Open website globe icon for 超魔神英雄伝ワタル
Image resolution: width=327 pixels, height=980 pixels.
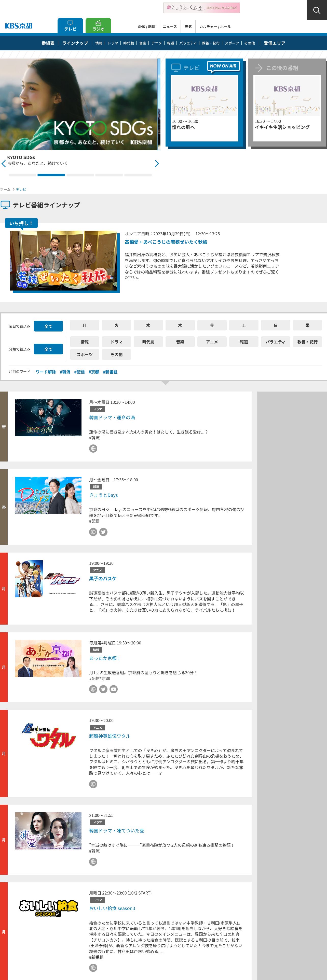click(x=93, y=784)
